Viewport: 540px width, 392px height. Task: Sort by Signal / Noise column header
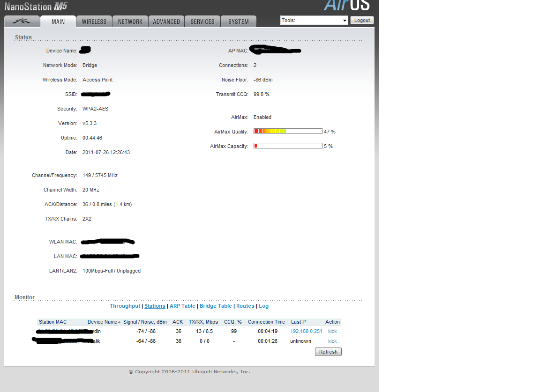click(x=145, y=322)
